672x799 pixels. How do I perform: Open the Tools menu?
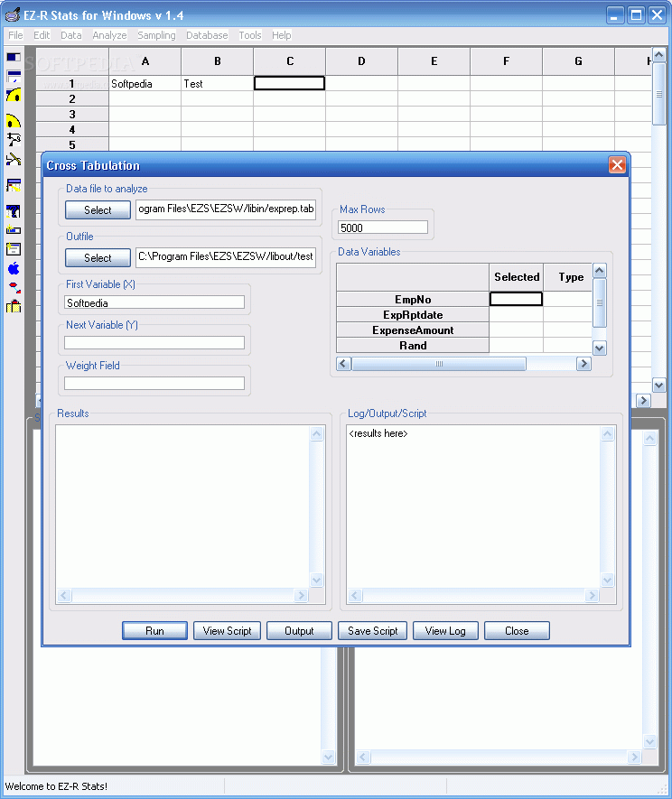250,35
